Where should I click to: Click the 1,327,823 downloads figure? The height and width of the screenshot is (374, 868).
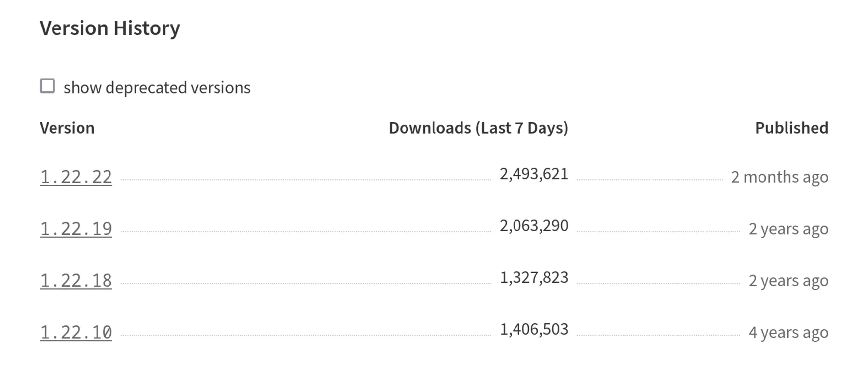click(534, 277)
